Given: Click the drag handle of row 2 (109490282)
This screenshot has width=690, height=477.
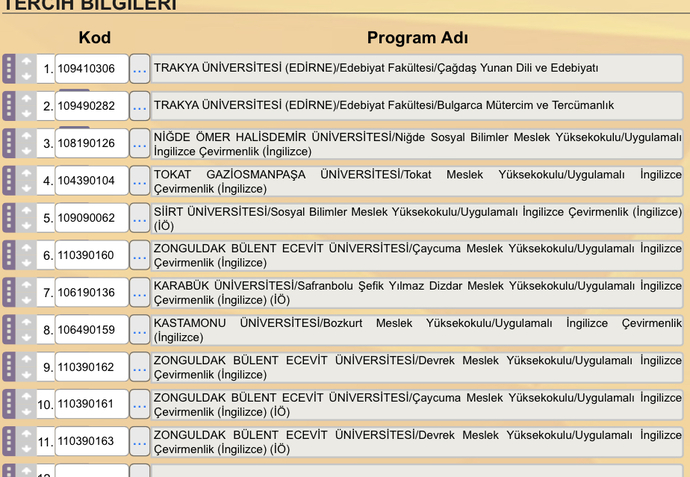Looking at the screenshot, I should point(9,106).
